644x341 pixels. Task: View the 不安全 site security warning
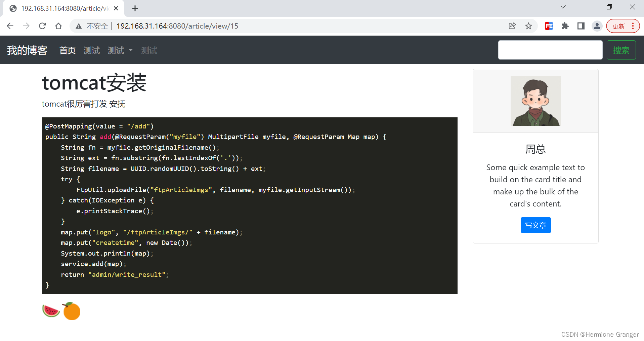[x=92, y=26]
